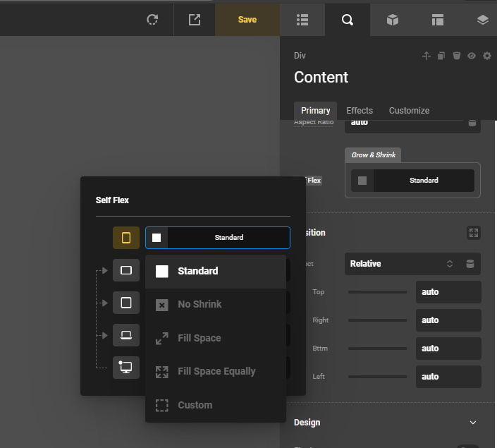
Task: Choose Fill Space Equally from the list
Action: [216, 371]
